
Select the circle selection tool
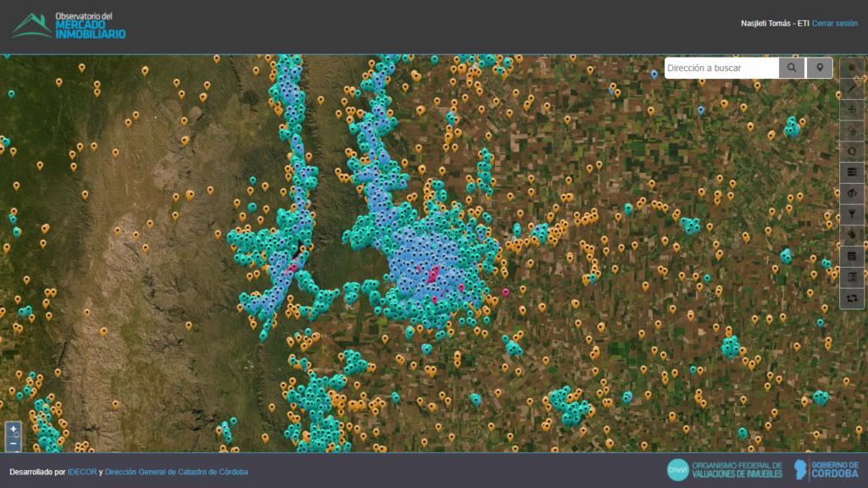[852, 152]
